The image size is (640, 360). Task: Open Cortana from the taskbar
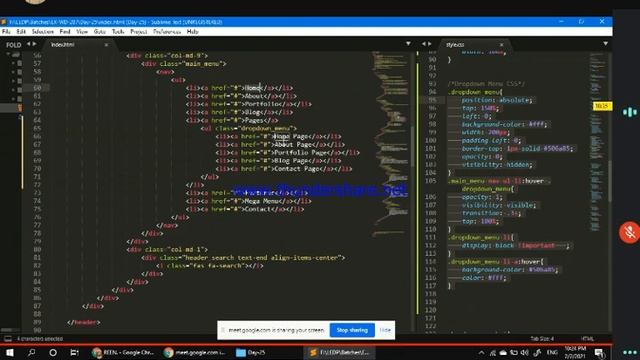[x=53, y=352]
